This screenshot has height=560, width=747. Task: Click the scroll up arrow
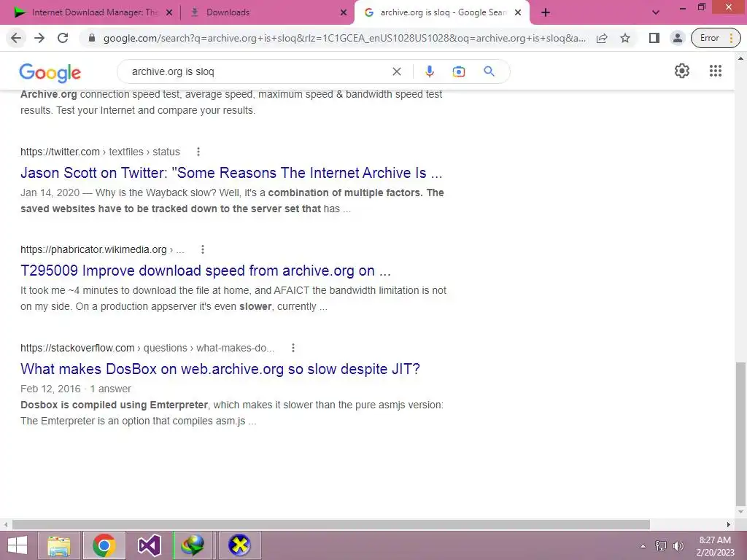(x=740, y=58)
